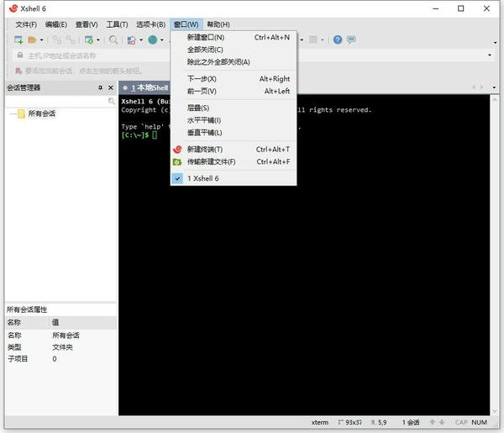Open the blue Help question mark icon
504x433 pixels.
click(x=338, y=40)
